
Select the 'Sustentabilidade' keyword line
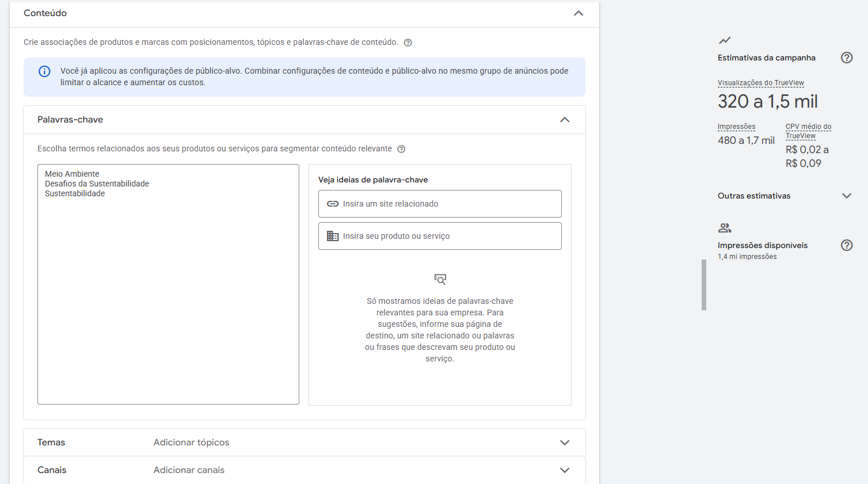pos(75,193)
